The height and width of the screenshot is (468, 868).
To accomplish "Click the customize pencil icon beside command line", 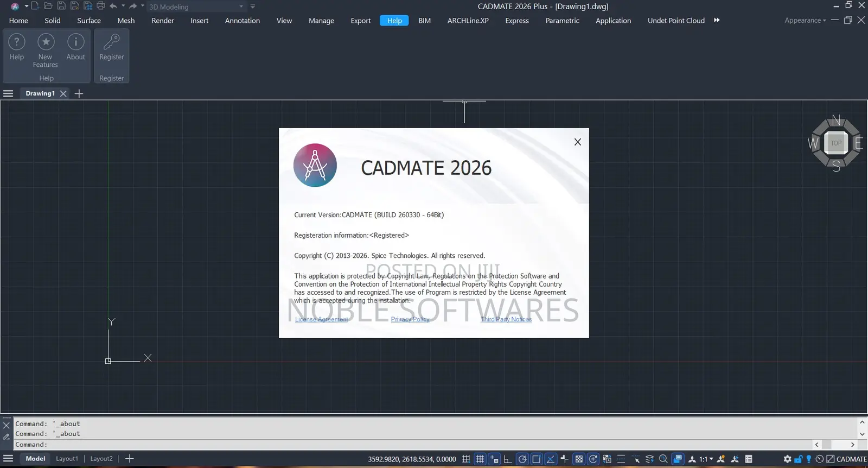I will (7, 437).
